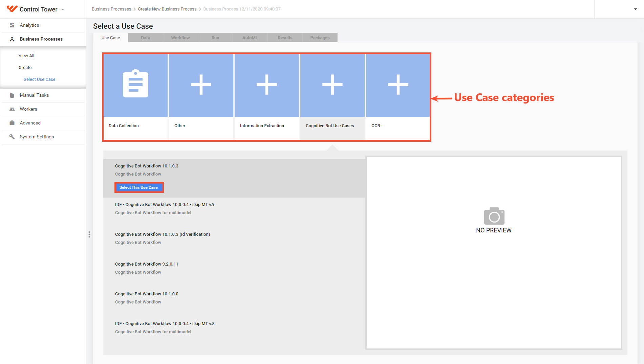This screenshot has width=644, height=364.
Task: Click plus icon on Cognitive Bot Use Cases
Action: [332, 85]
